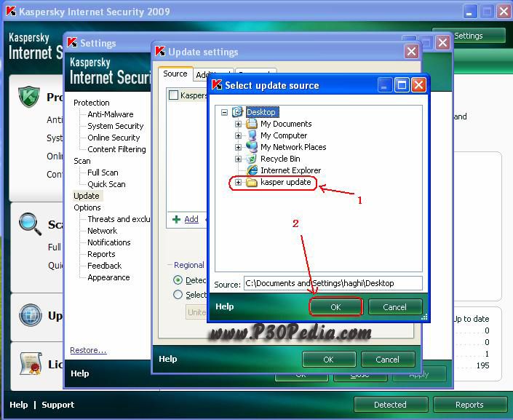Minimize the Select update source dialog
513x420 pixels.
tap(385, 85)
